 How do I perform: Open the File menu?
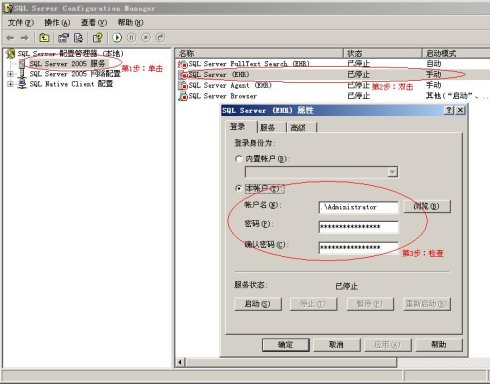(21, 23)
